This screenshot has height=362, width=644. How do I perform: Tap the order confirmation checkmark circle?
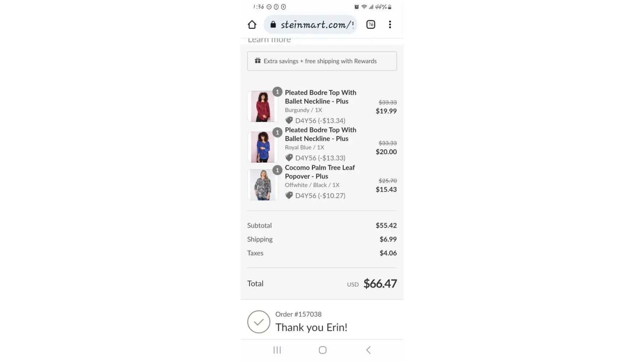click(259, 322)
